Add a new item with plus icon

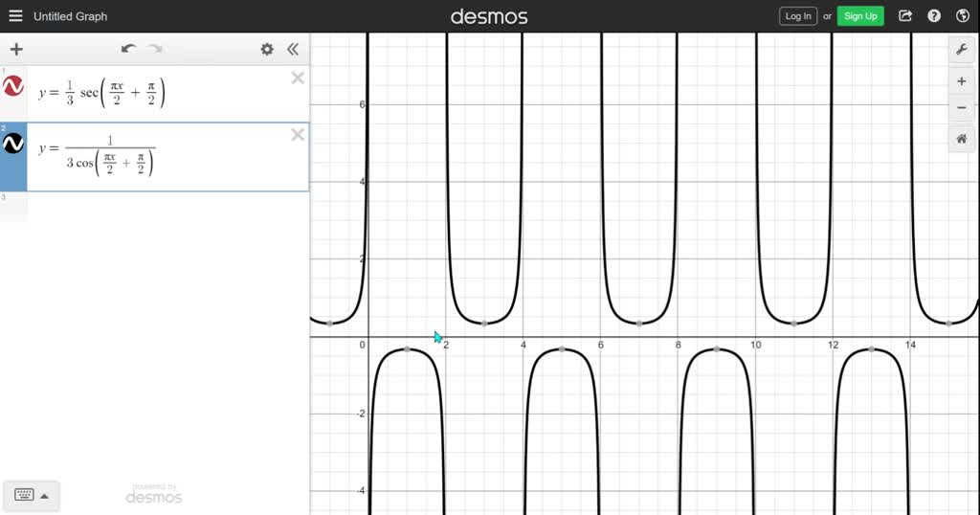pos(16,49)
